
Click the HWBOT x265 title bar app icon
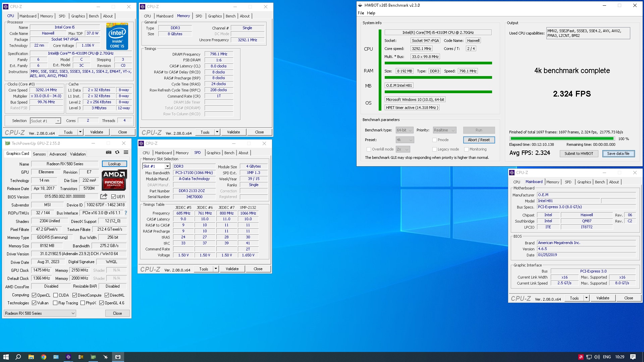pyautogui.click(x=360, y=5)
